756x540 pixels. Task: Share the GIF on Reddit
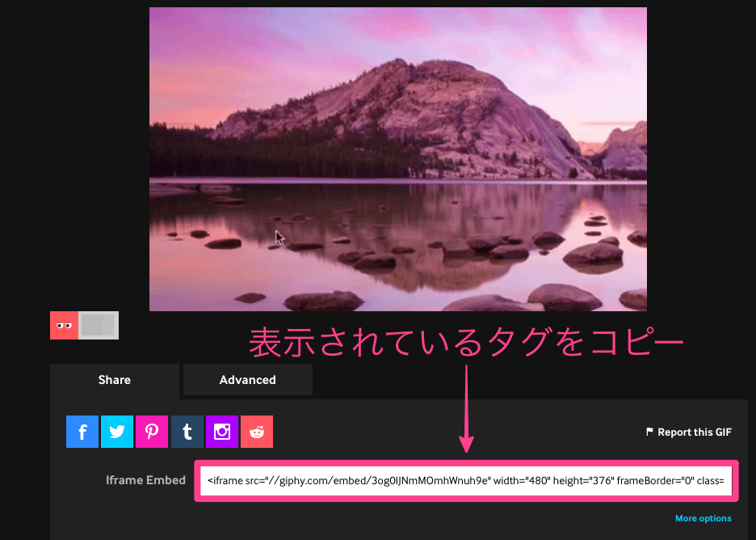point(257,432)
